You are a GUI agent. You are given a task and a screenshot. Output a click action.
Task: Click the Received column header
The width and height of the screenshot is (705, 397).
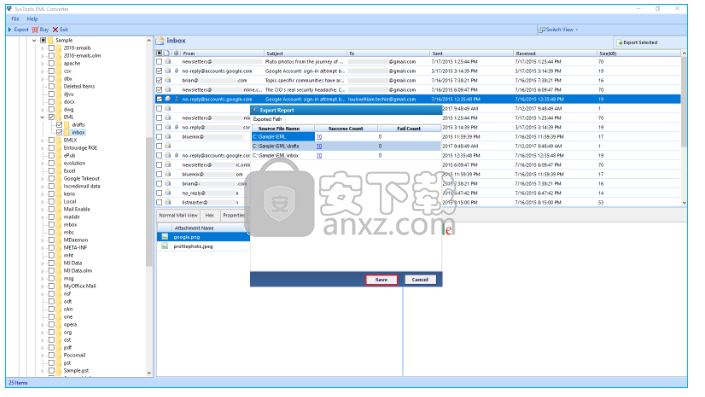555,54
